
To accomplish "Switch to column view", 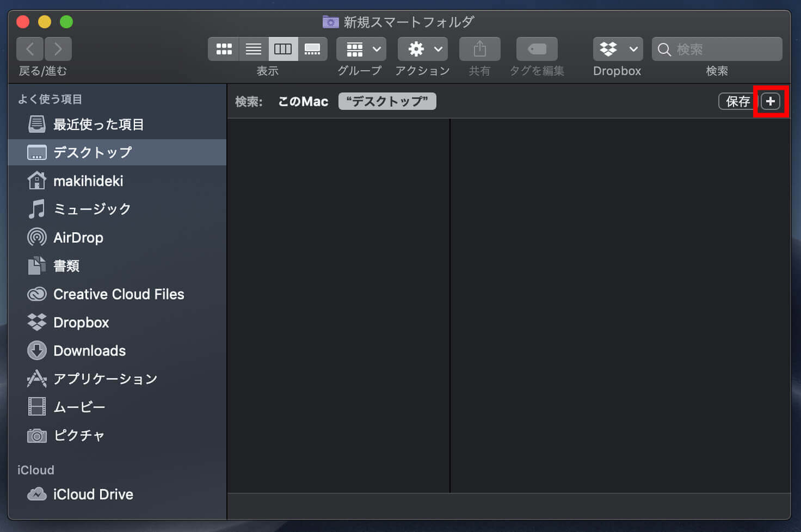I will (x=283, y=49).
